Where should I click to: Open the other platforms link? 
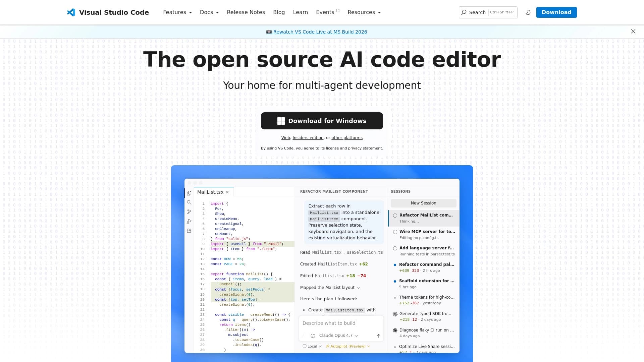pos(347,138)
